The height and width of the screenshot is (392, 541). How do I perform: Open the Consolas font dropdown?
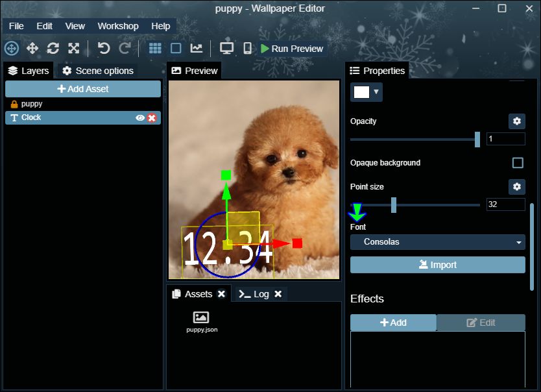click(x=437, y=242)
